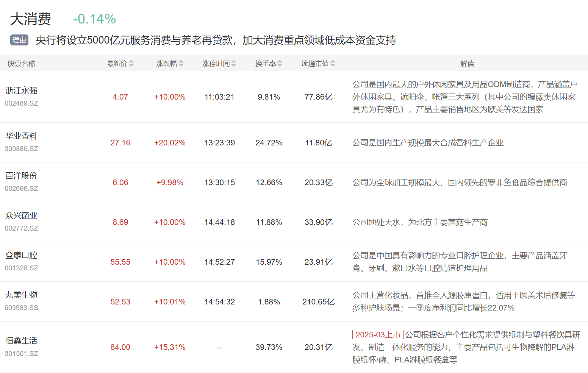
Task: Click market cap 20.33亿
Action: [319, 183]
